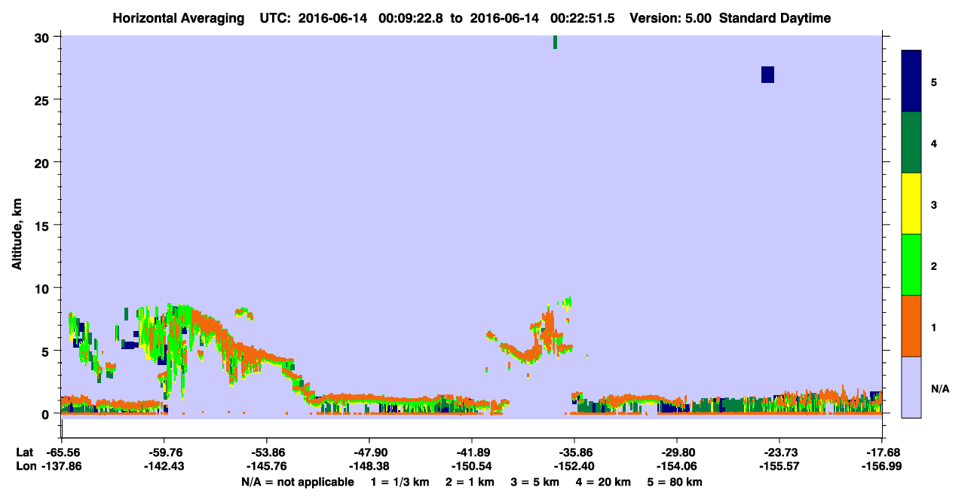Click the colorbar label 1
This screenshot has width=980, height=503.
934,327
